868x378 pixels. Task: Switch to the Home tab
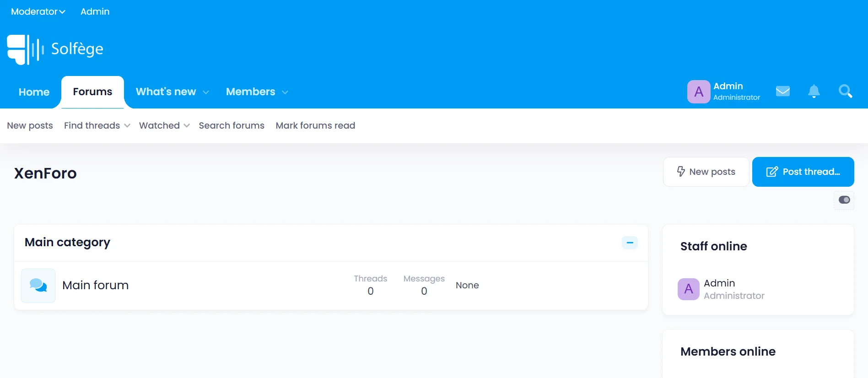(x=34, y=92)
